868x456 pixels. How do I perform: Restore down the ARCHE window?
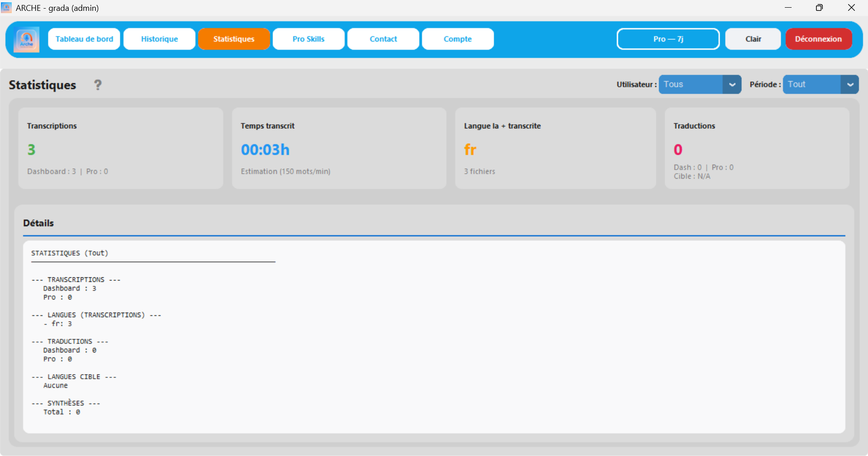(x=819, y=8)
